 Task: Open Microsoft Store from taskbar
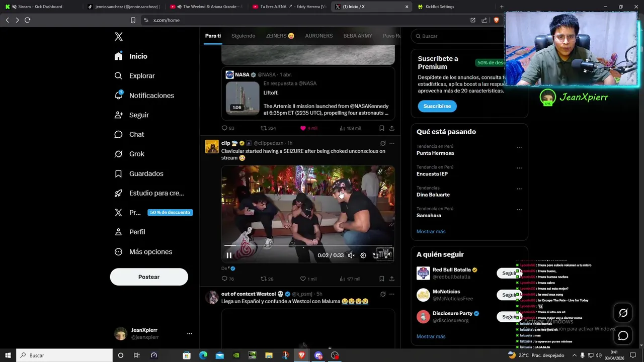(187, 355)
